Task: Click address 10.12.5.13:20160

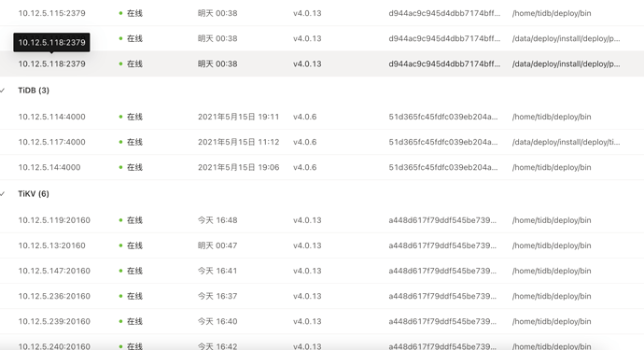Action: tap(51, 245)
